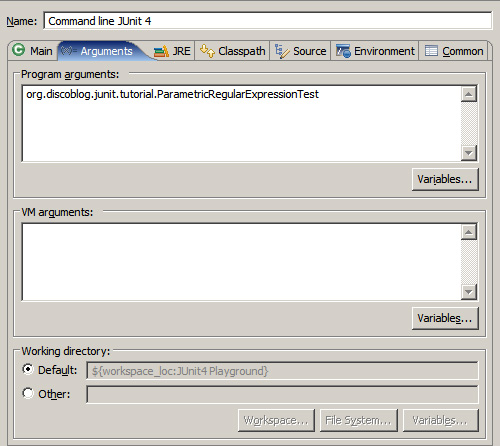Click the JRE books icon
This screenshot has height=446, width=500.
click(161, 52)
